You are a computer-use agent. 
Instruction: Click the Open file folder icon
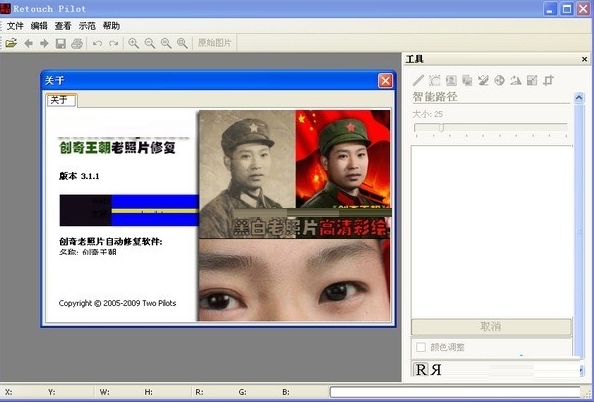tap(11, 43)
